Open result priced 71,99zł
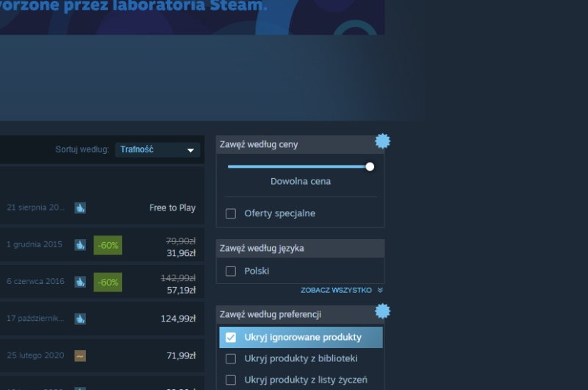 (x=102, y=355)
